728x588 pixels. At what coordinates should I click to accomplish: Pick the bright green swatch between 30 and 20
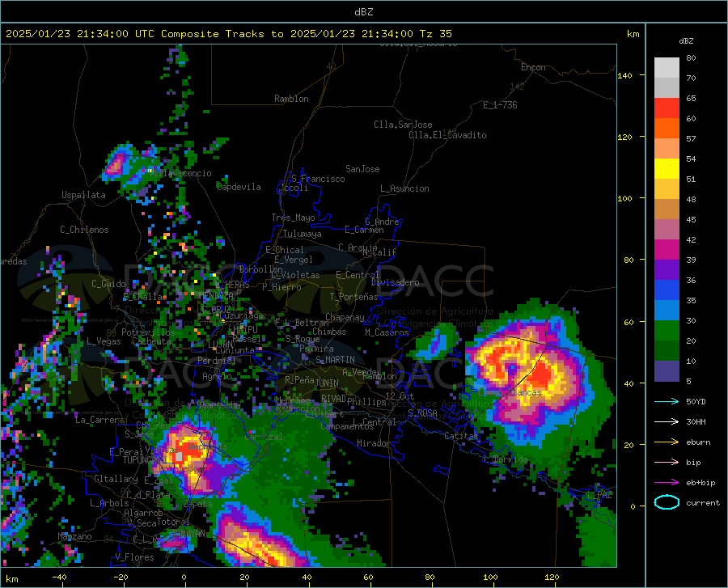click(x=667, y=331)
